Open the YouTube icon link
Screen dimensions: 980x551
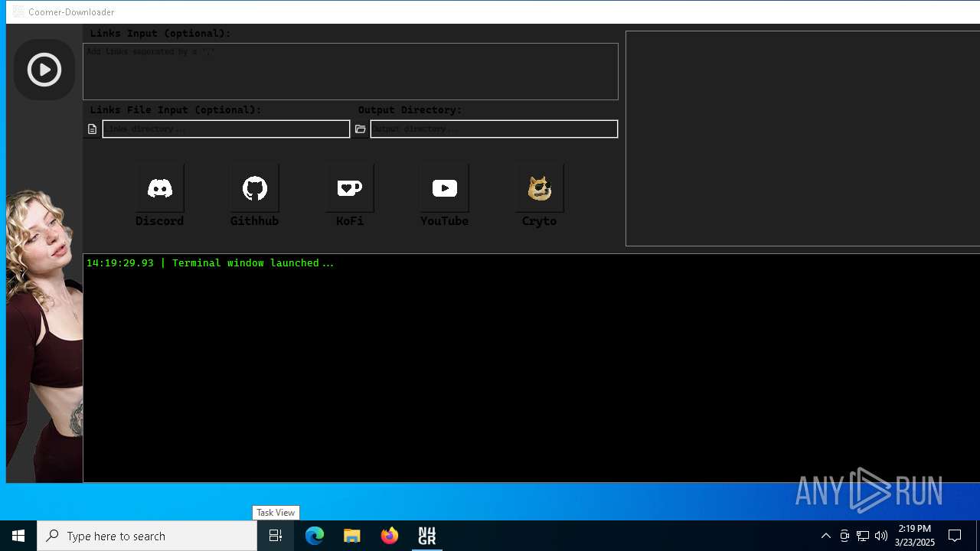[445, 188]
